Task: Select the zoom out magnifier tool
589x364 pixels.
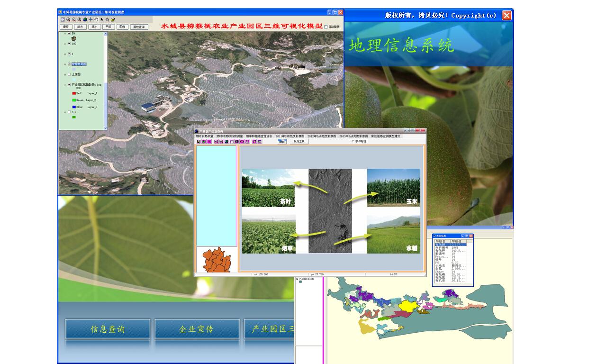Action: click(74, 19)
